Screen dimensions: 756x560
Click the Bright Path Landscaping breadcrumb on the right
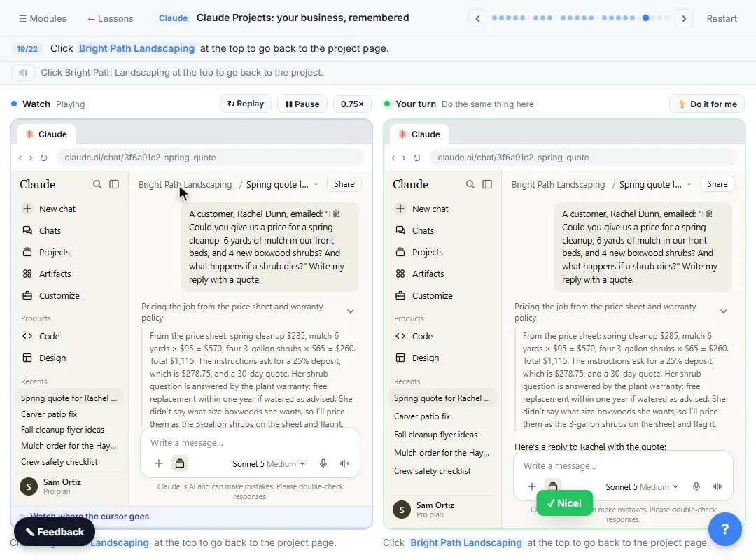pyautogui.click(x=558, y=184)
